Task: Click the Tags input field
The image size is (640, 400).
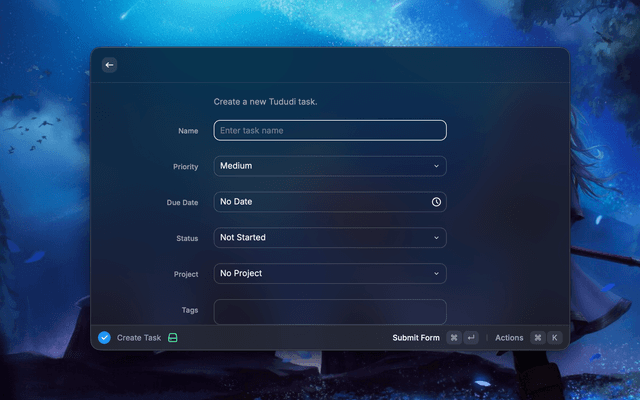Action: coord(329,311)
